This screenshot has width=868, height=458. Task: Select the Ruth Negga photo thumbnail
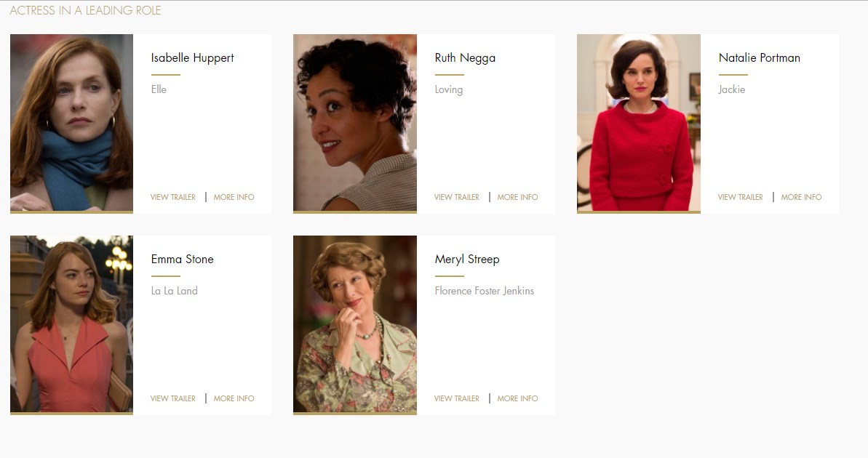[x=355, y=123]
